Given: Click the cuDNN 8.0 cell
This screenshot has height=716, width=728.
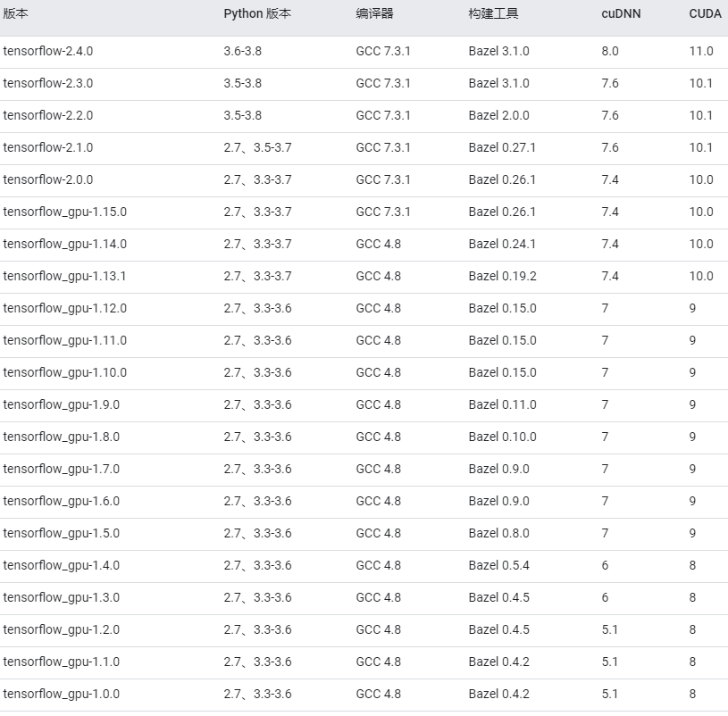Looking at the screenshot, I should point(610,51).
